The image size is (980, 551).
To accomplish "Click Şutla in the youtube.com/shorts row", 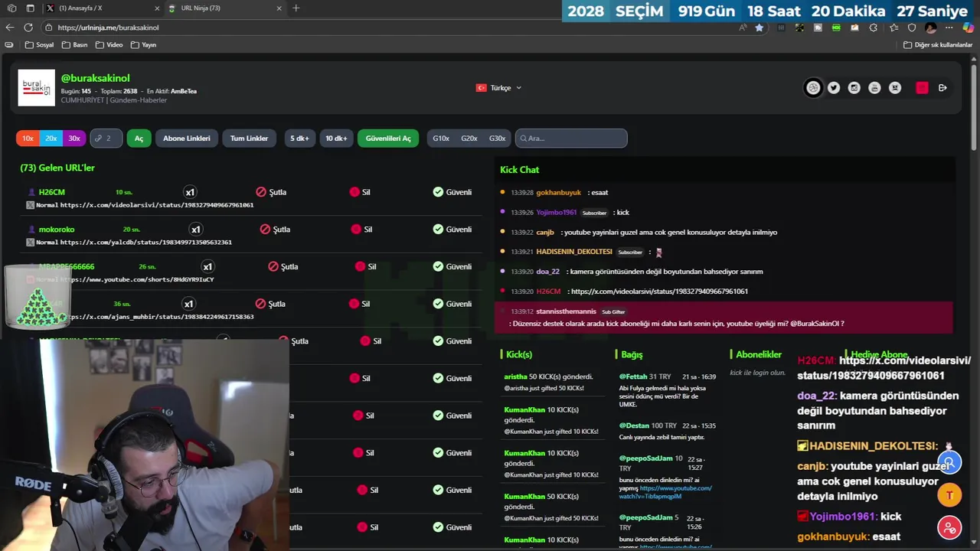I will pos(283,267).
